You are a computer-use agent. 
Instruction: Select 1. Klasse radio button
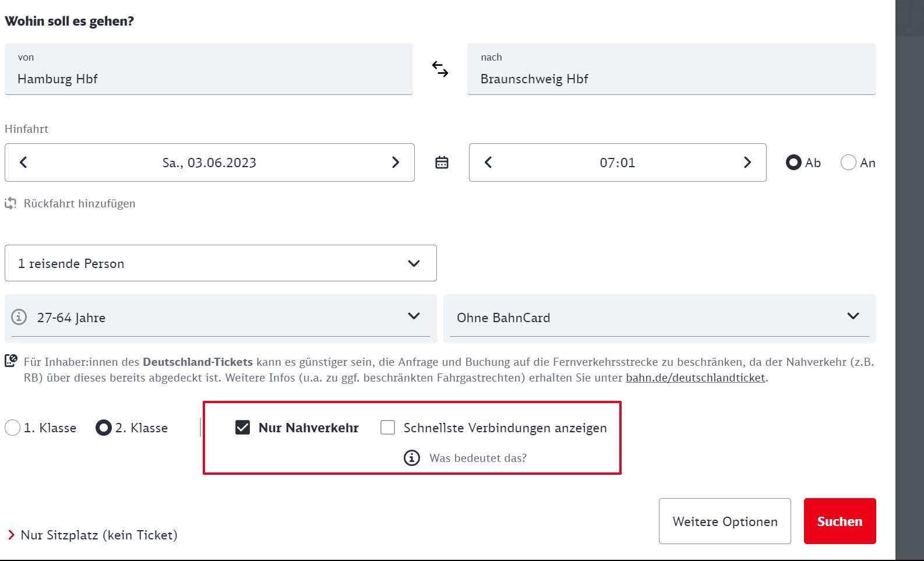(12, 428)
